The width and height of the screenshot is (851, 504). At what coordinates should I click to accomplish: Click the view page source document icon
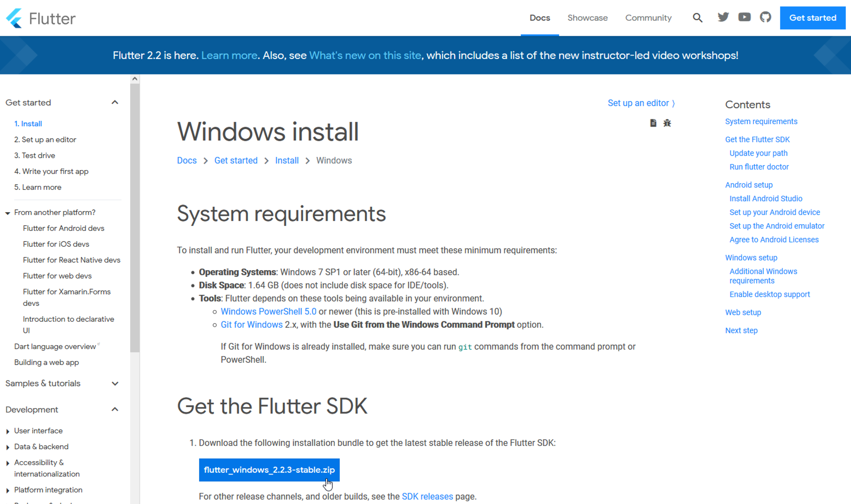(653, 123)
